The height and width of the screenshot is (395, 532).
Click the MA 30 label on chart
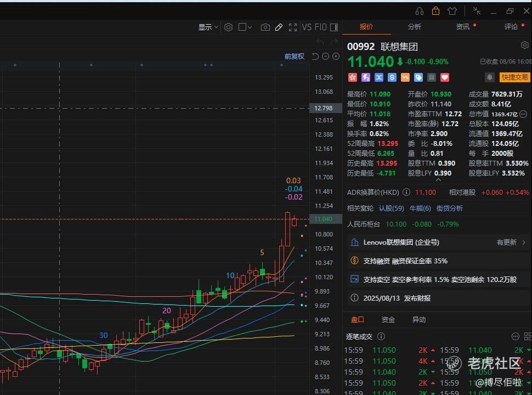pos(104,336)
